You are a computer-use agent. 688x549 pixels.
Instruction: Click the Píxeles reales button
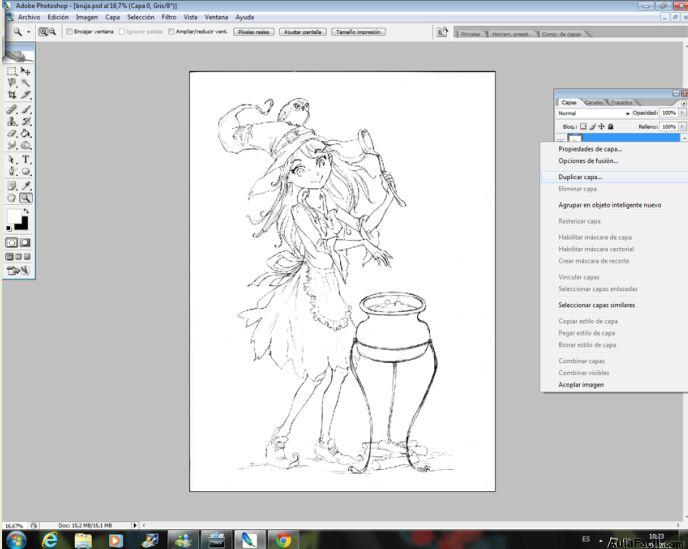coord(254,32)
